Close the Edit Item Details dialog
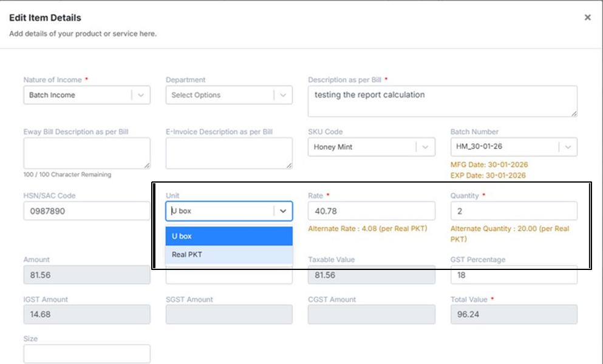 click(587, 18)
